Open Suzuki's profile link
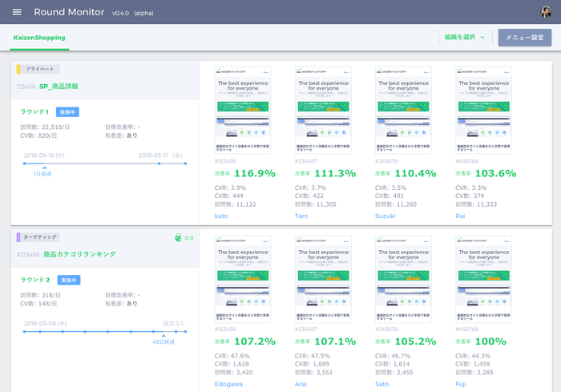 (x=386, y=216)
